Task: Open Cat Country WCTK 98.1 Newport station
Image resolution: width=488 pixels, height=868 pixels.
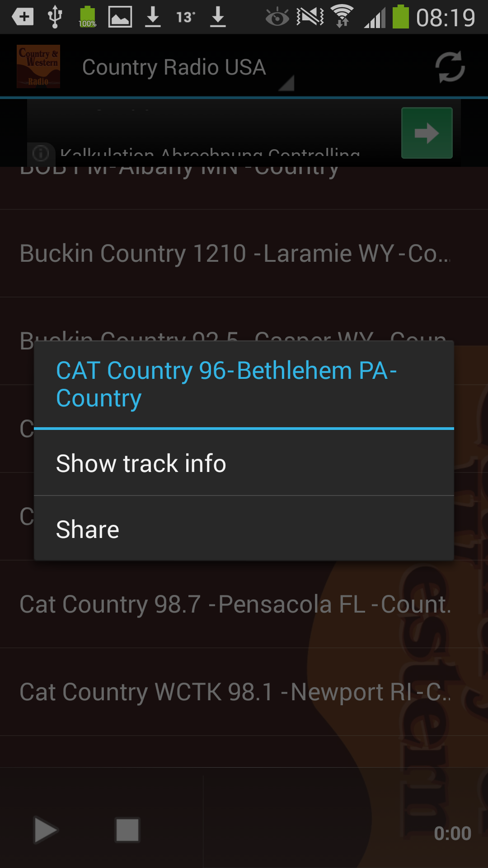Action: (x=235, y=692)
